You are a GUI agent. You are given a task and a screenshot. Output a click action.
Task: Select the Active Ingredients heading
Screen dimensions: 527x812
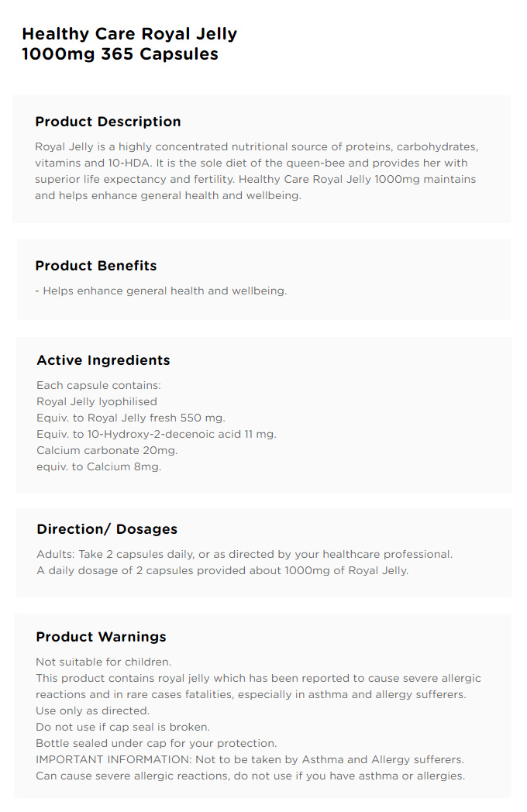tap(103, 360)
